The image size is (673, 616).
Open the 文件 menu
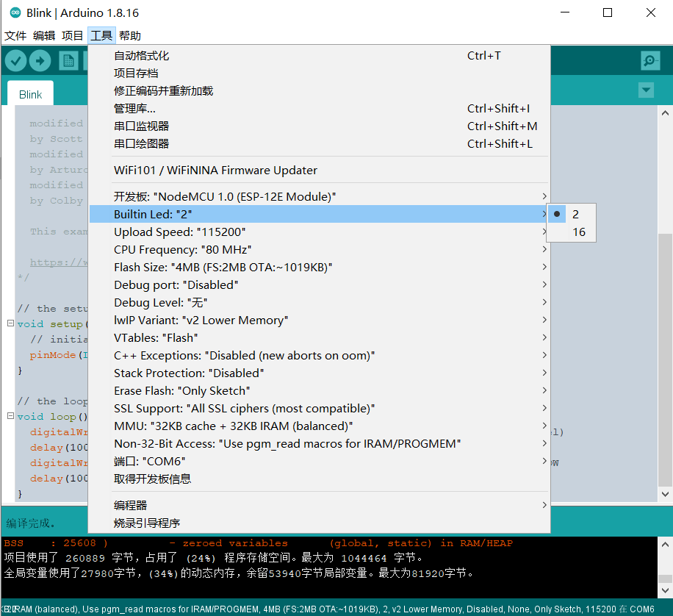[x=15, y=36]
